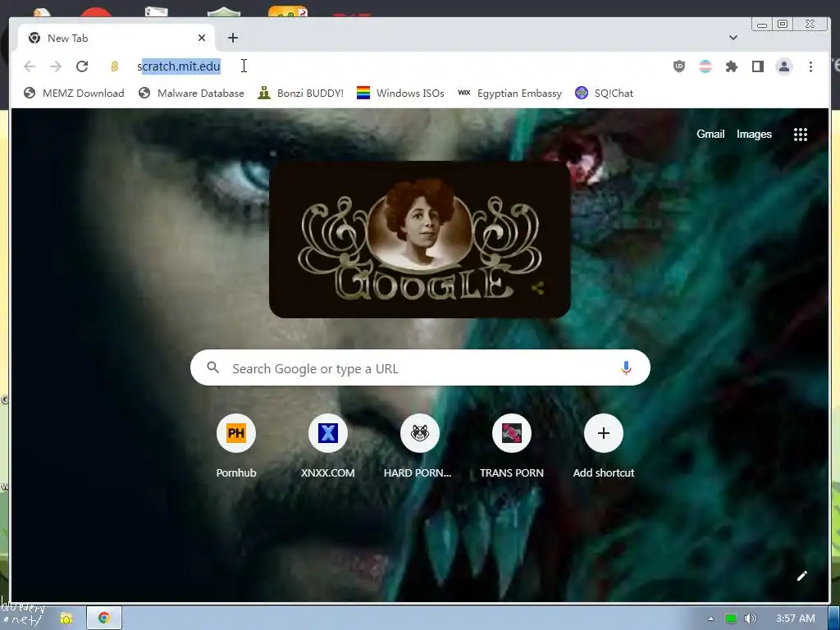Viewport: 840px width, 630px height.
Task: Open the MEMZ Download bookmark
Action: click(x=74, y=94)
